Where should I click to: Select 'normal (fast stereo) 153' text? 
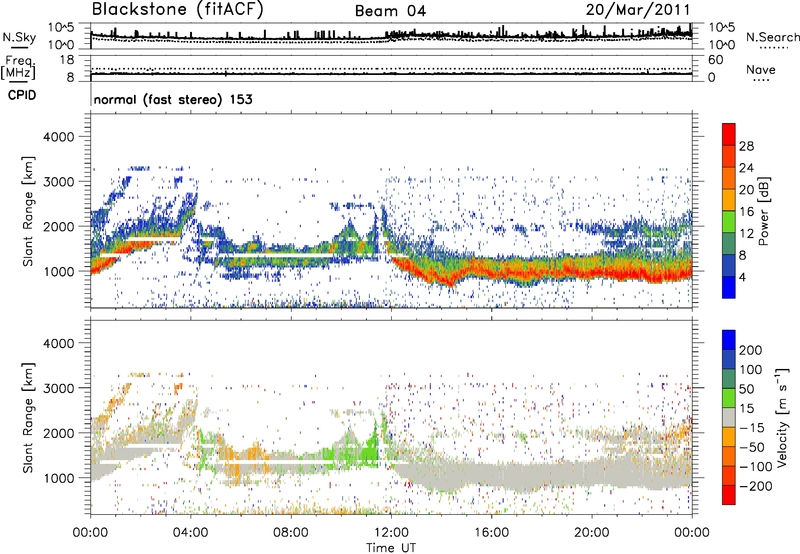tap(173, 99)
